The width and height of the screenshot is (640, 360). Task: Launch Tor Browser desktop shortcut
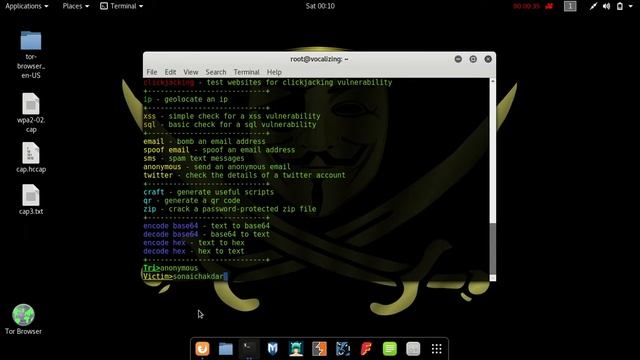pos(23,320)
